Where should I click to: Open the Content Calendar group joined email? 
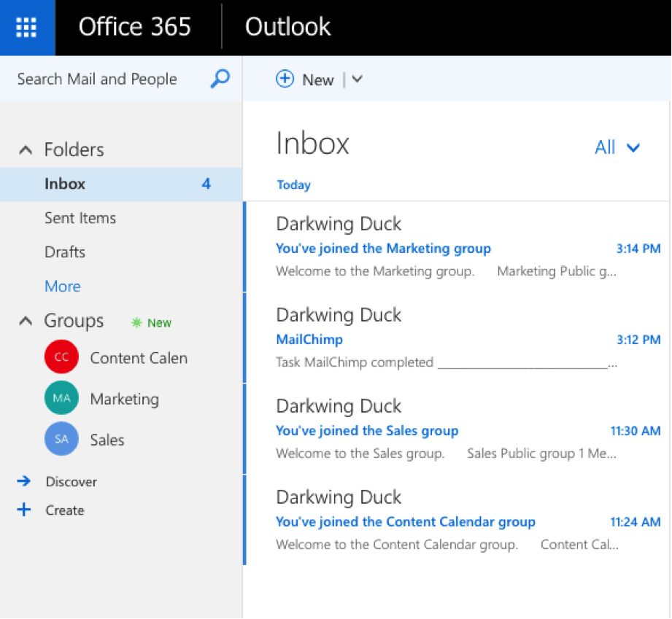[x=457, y=521]
